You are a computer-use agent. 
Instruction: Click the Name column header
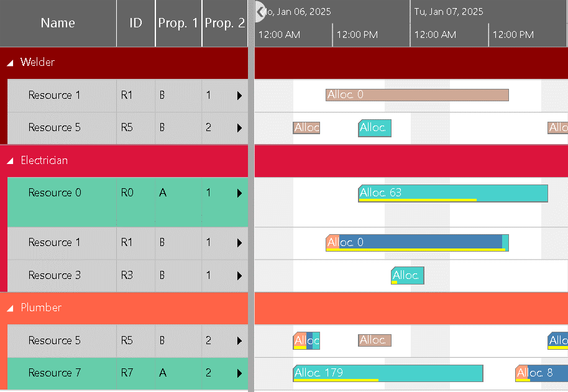click(58, 23)
